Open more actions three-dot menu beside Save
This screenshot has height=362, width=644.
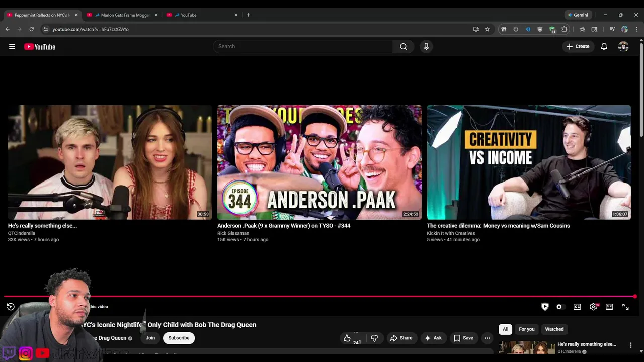click(x=487, y=338)
